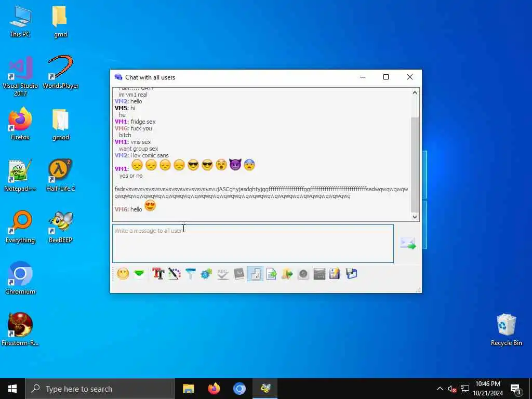Click the send message envelope button
Image resolution: width=532 pixels, height=399 pixels.
408,243
